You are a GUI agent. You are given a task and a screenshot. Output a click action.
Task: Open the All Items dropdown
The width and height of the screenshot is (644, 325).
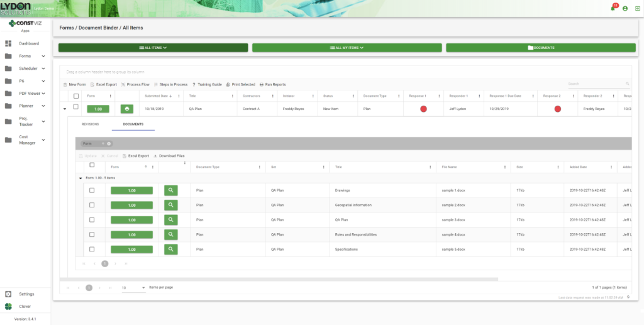coord(153,47)
